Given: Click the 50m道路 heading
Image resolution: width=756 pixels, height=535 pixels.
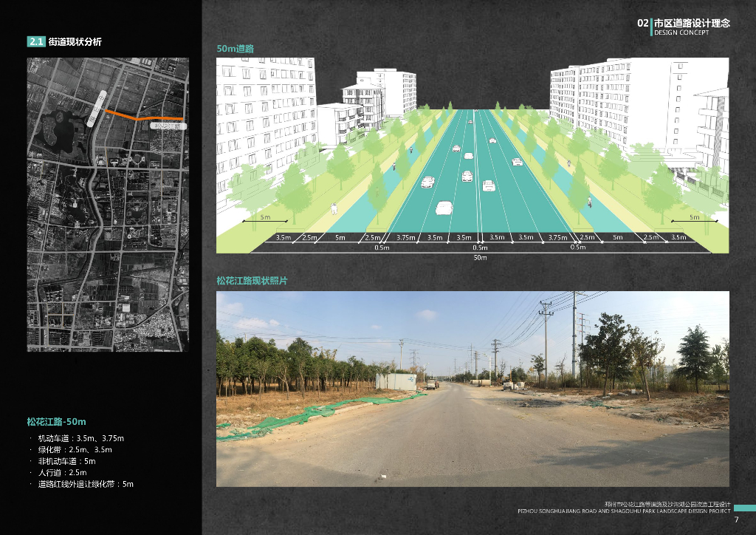Looking at the screenshot, I should tap(236, 49).
